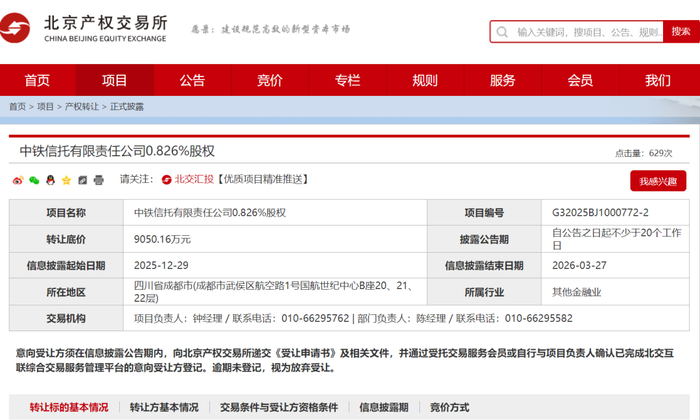Open the 项目 navigation menu
The image size is (700, 420).
pos(115,80)
